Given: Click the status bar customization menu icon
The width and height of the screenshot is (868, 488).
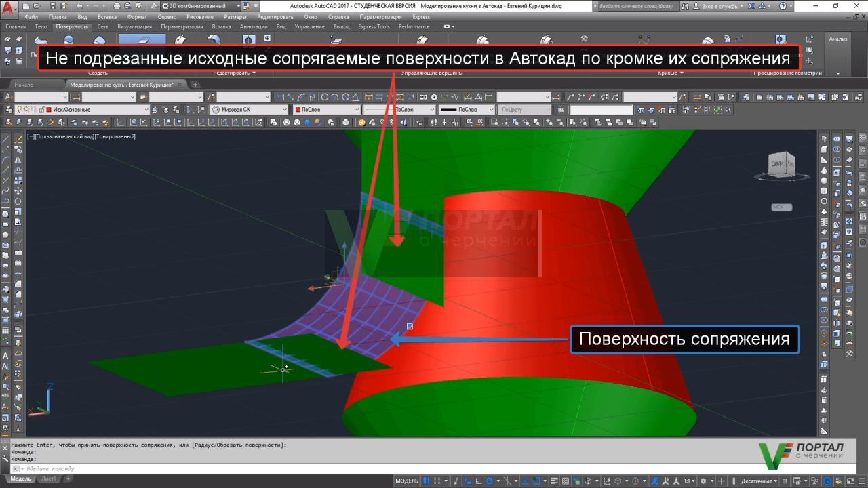Looking at the screenshot, I should point(862,481).
